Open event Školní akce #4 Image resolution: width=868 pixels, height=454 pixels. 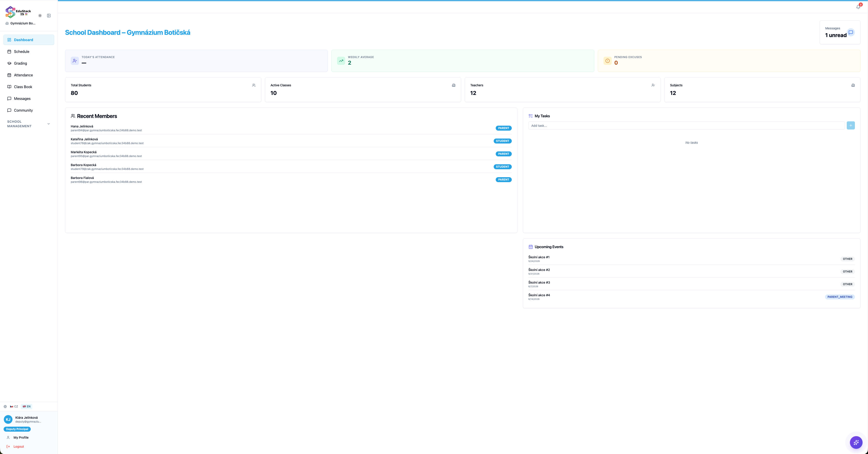[691, 297]
